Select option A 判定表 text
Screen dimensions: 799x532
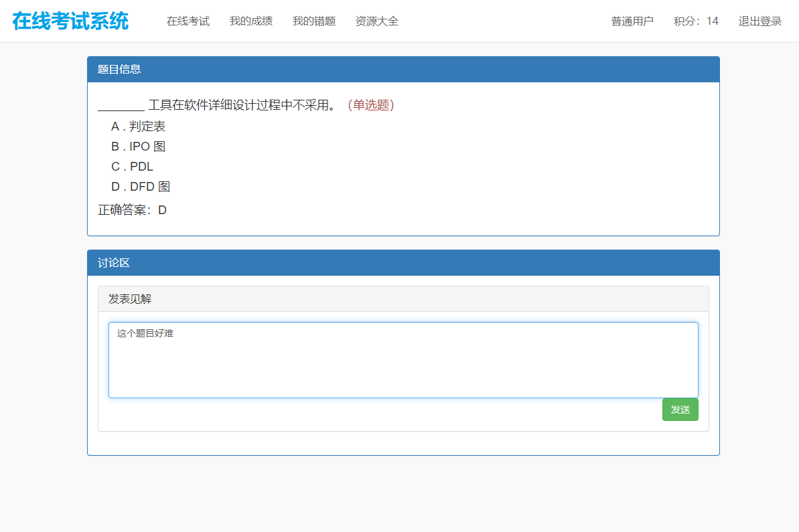tap(138, 126)
